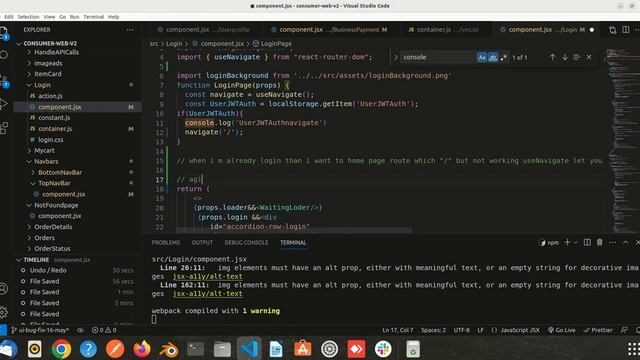640x360 pixels.
Task: Open the Search view in the activity bar
Action: click(4, 55)
